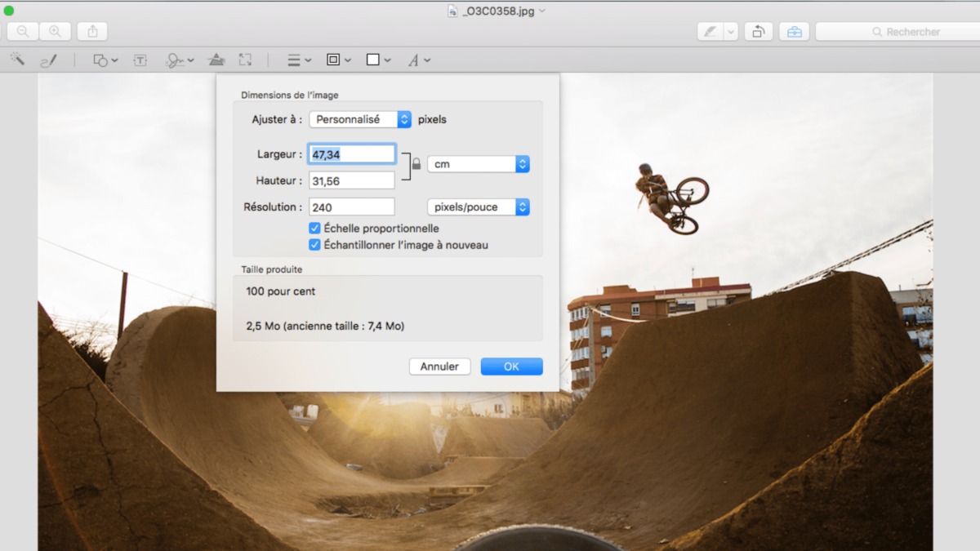Uncheck Échelle proportionnelle checkbox
The width and height of the screenshot is (980, 551).
pyautogui.click(x=314, y=229)
